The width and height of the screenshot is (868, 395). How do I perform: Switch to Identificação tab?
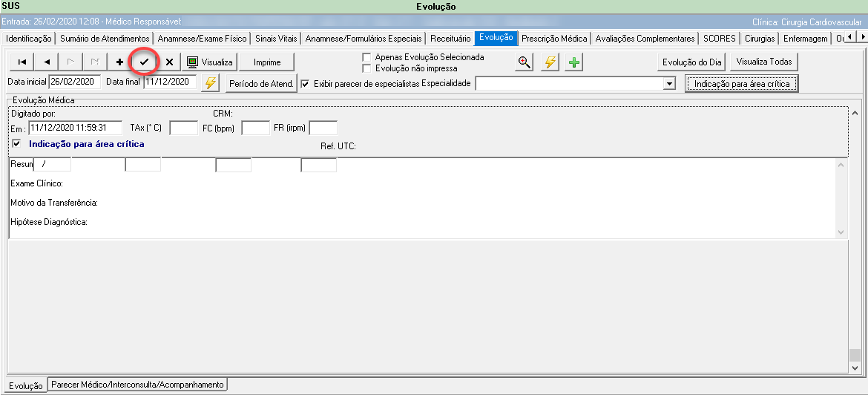click(x=28, y=39)
